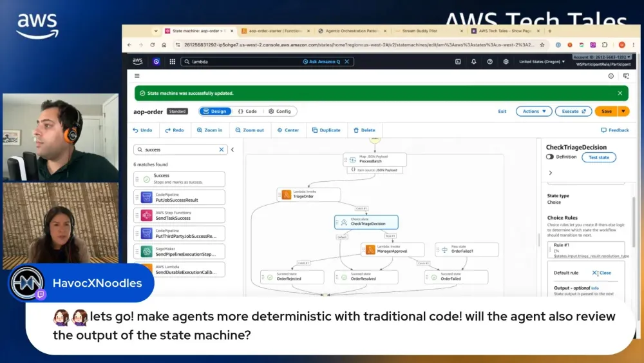Go back in the browser
Image resolution: width=644 pixels, height=363 pixels.
129,44
